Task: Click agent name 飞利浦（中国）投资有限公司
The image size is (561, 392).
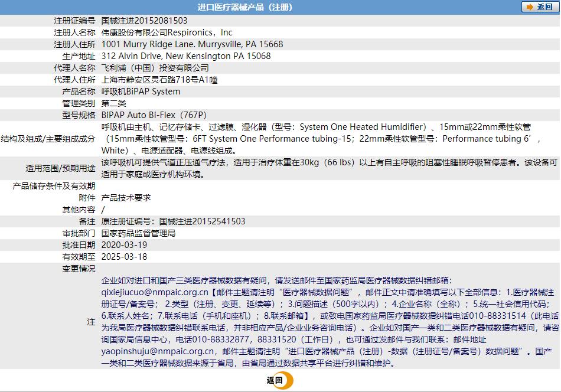Action: (155, 68)
